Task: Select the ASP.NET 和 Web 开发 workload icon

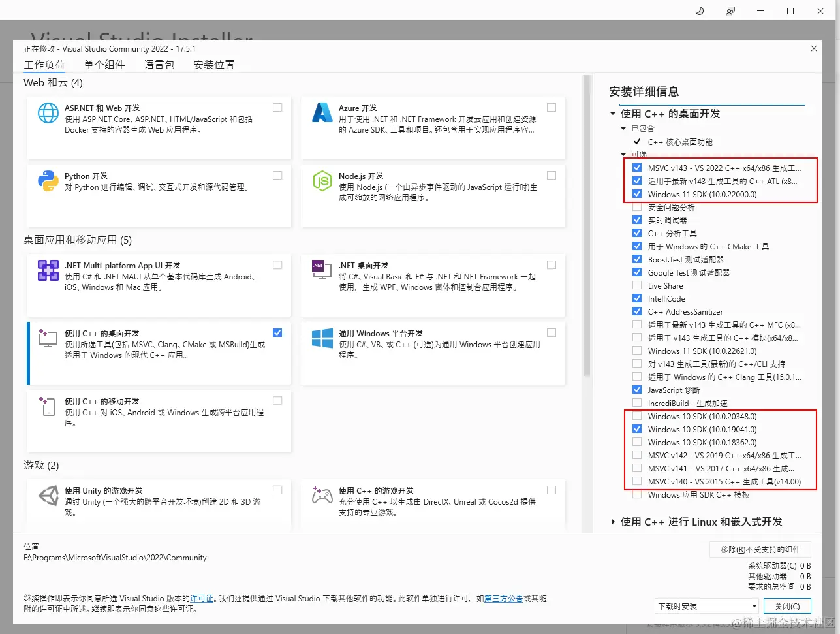Action: pos(48,113)
